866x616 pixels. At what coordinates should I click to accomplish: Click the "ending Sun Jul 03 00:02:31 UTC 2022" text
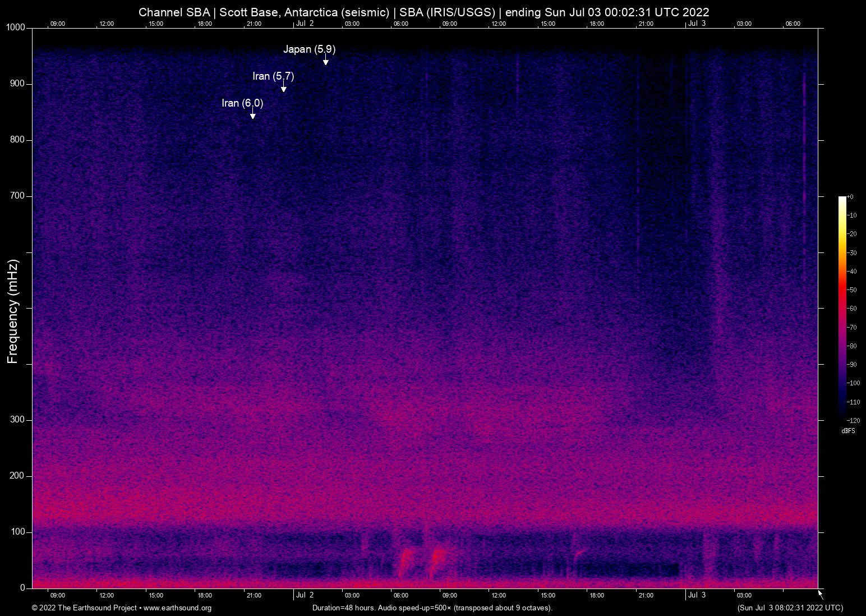coord(607,12)
